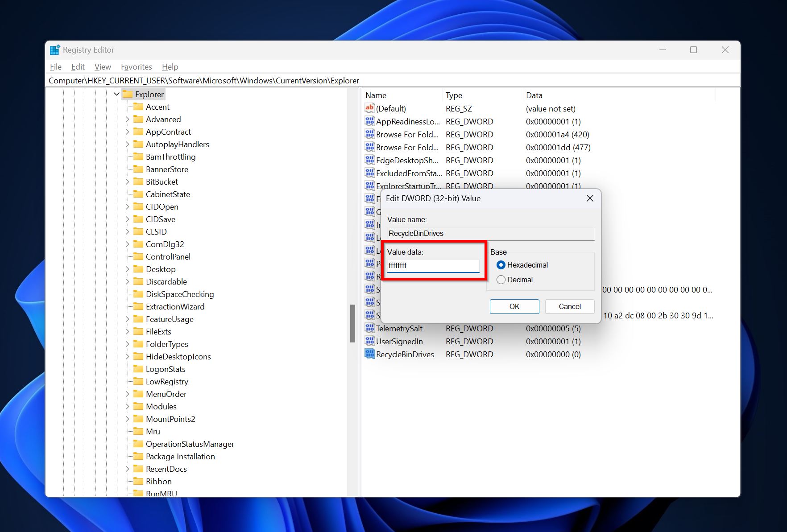
Task: Select the HideDesktopIcons key
Action: pos(178,356)
